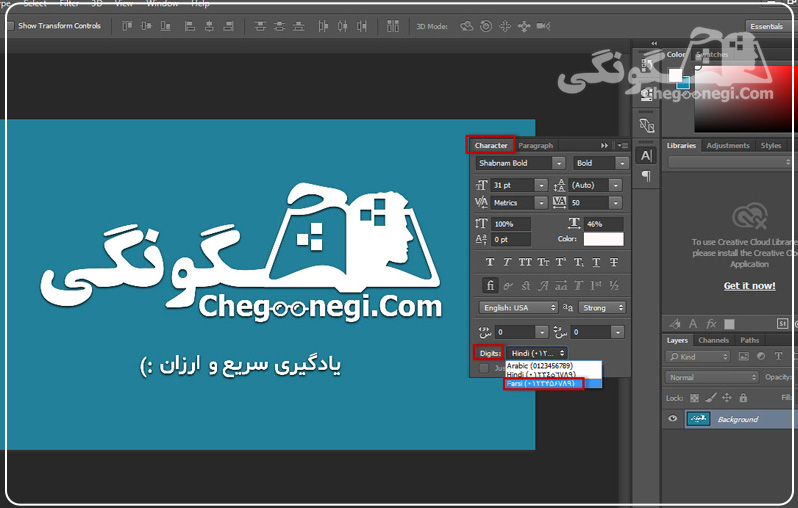Screen dimensions: 798x508
Task: Toggle Faux Bold style button
Action: (x=490, y=262)
